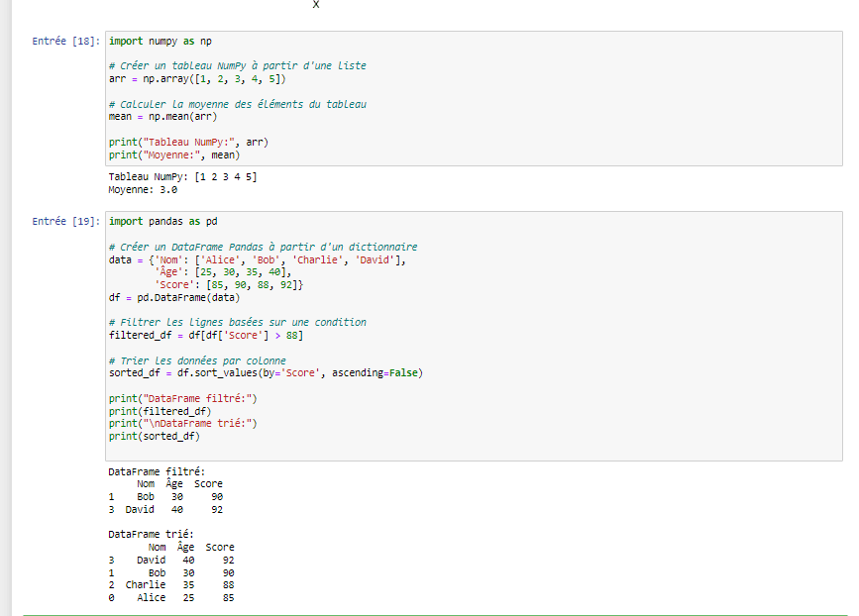
Task: Click the 'mean = np.mean(arr)' code line
Action: [162, 116]
